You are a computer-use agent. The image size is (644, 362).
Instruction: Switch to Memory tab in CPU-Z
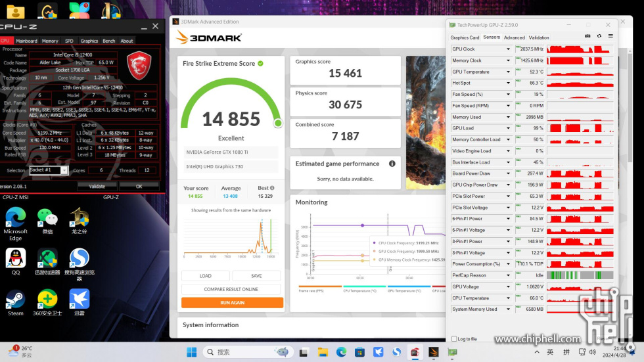(x=50, y=41)
